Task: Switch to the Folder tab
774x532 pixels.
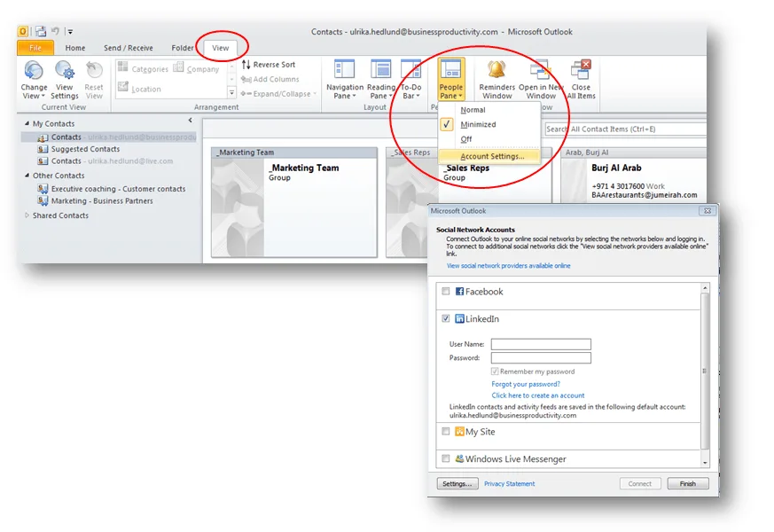Action: pyautogui.click(x=182, y=48)
